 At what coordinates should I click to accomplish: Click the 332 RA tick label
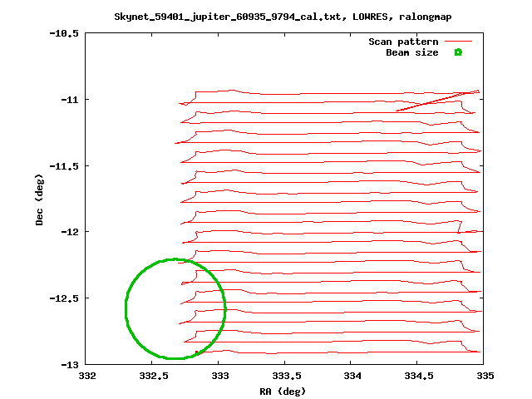pos(87,376)
